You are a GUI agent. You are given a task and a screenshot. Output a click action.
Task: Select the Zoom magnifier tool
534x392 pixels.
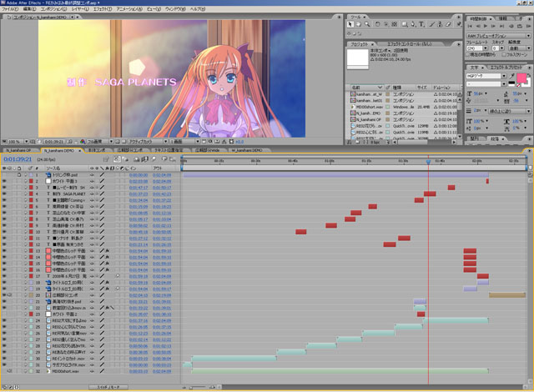(367, 24)
